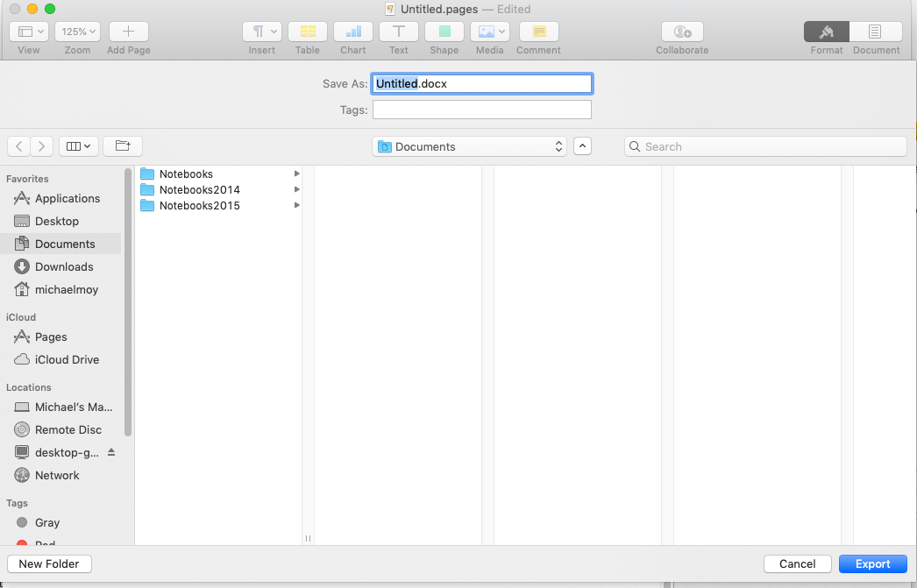Viewport: 917px width, 588px height.
Task: Open the Documents location popup
Action: pyautogui.click(x=470, y=146)
